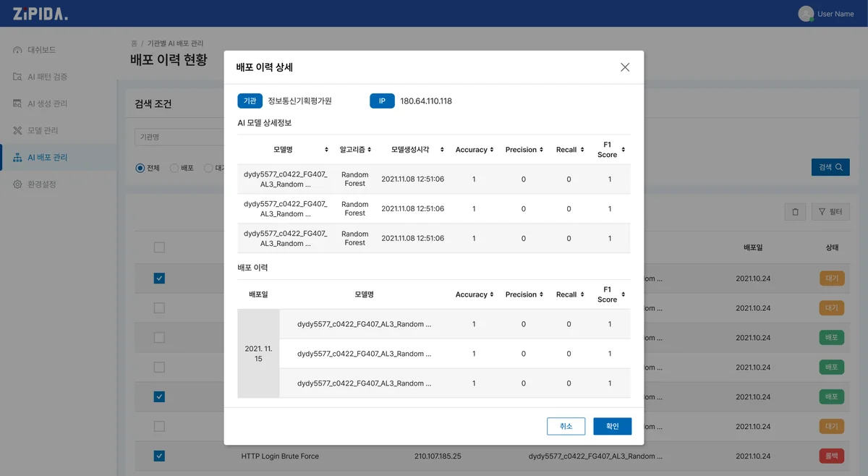This screenshot has width=868, height=476.
Task: Select AI 배포 관리 in the sidebar
Action: (x=58, y=157)
